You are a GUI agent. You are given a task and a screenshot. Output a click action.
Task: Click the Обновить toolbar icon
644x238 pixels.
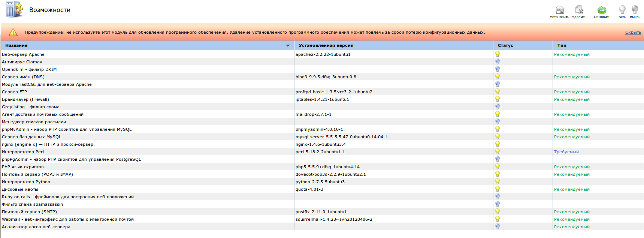coord(602,10)
